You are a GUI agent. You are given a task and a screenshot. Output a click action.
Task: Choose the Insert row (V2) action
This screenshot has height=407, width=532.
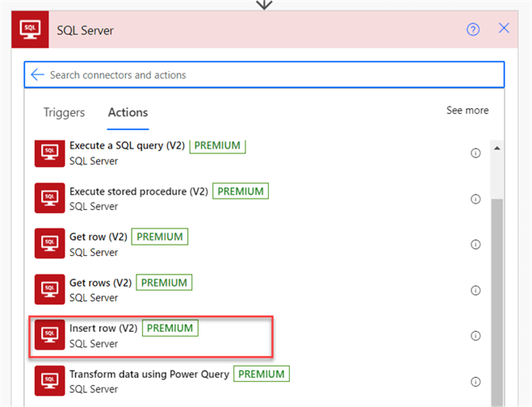tap(103, 328)
